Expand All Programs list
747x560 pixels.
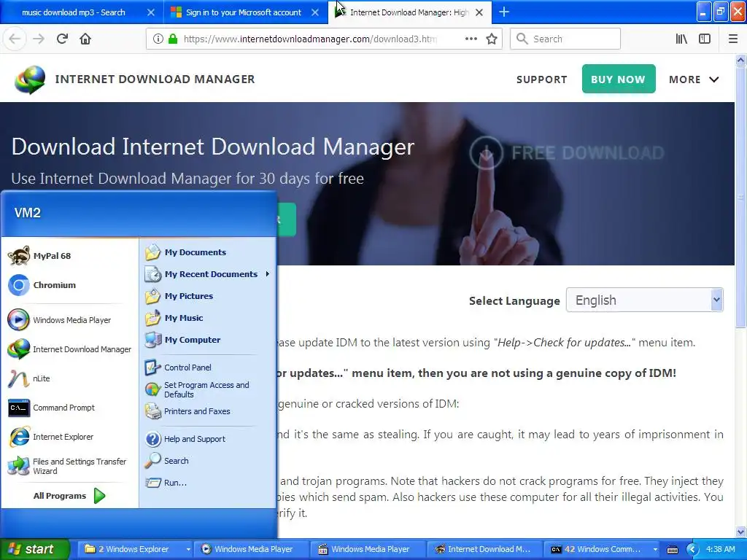click(x=69, y=496)
